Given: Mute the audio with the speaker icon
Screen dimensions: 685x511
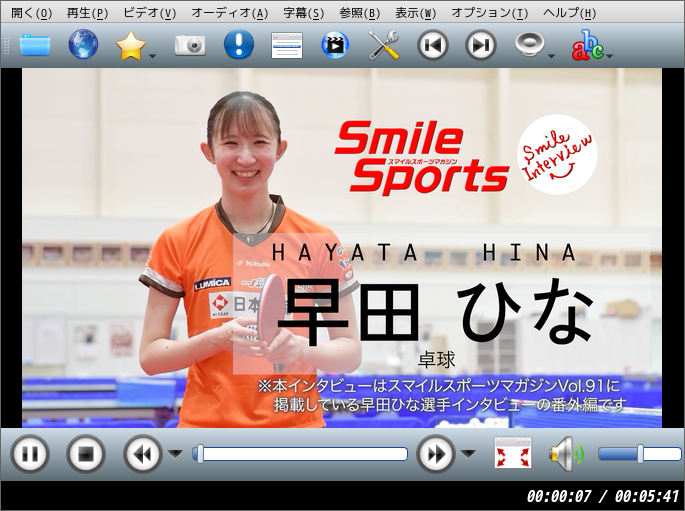Looking at the screenshot, I should click(x=566, y=453).
